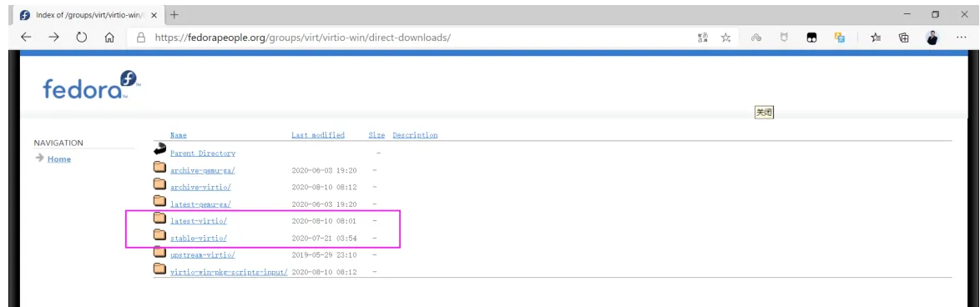Click the black square extension icon
This screenshot has width=980, height=307.
tap(811, 38)
